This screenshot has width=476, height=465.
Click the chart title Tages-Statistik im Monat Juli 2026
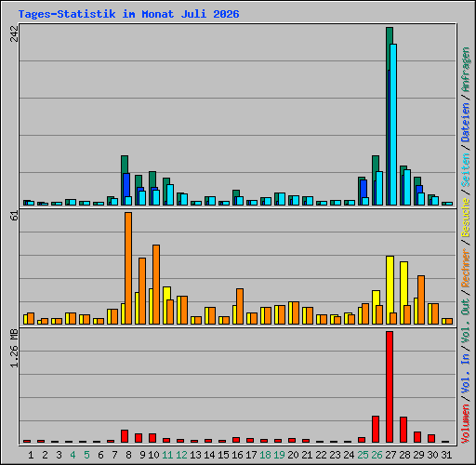[x=128, y=14]
